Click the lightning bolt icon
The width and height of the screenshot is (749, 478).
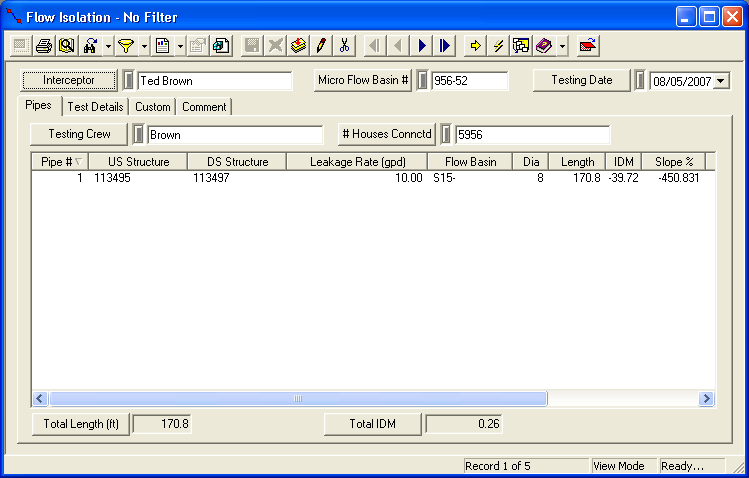coord(498,46)
